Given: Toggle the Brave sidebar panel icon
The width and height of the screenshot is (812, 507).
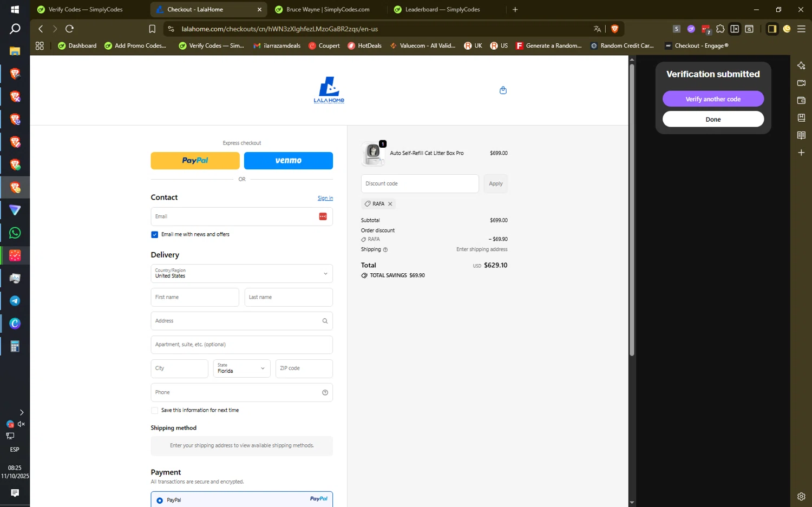Looking at the screenshot, I should 772,29.
